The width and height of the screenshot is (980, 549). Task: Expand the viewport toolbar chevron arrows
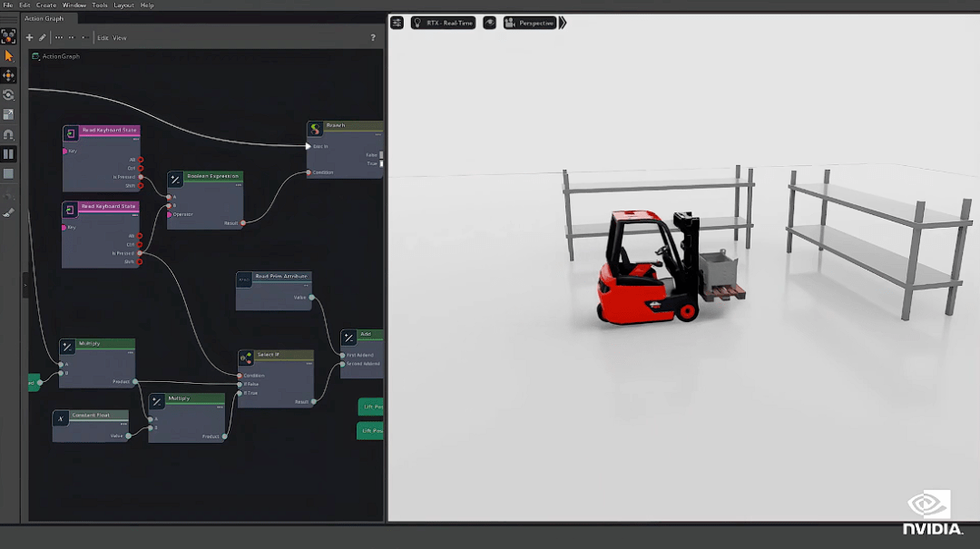563,23
